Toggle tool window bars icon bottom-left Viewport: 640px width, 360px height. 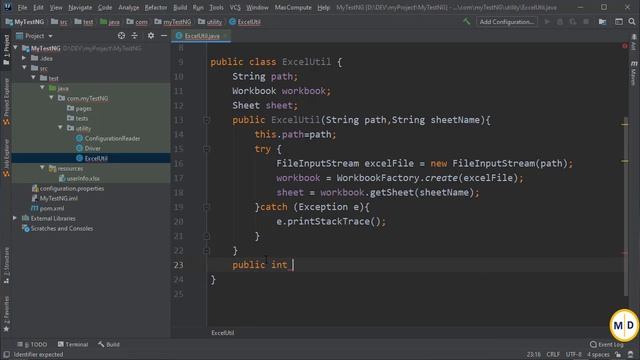(6, 354)
